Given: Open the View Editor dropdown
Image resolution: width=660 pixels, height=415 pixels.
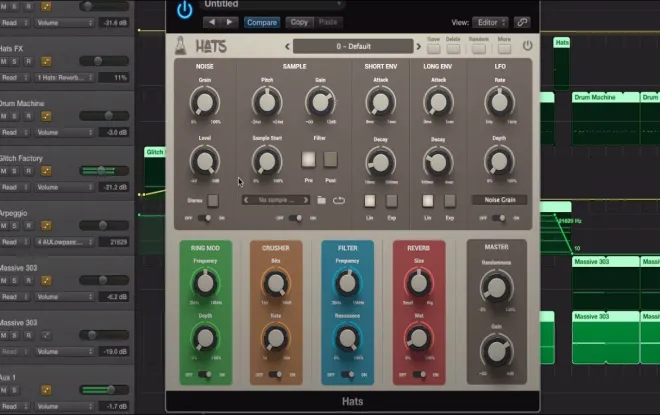Looking at the screenshot, I should (x=490, y=22).
